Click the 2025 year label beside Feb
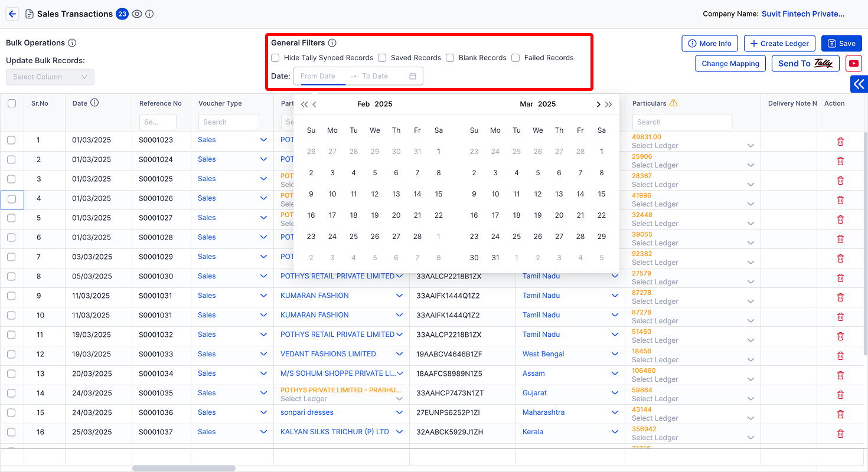 tap(384, 104)
